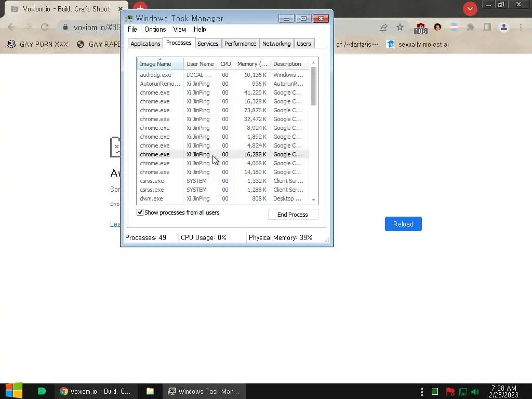Image resolution: width=532 pixels, height=399 pixels.
Task: Select the dwm.exe process row
Action: click(223, 198)
